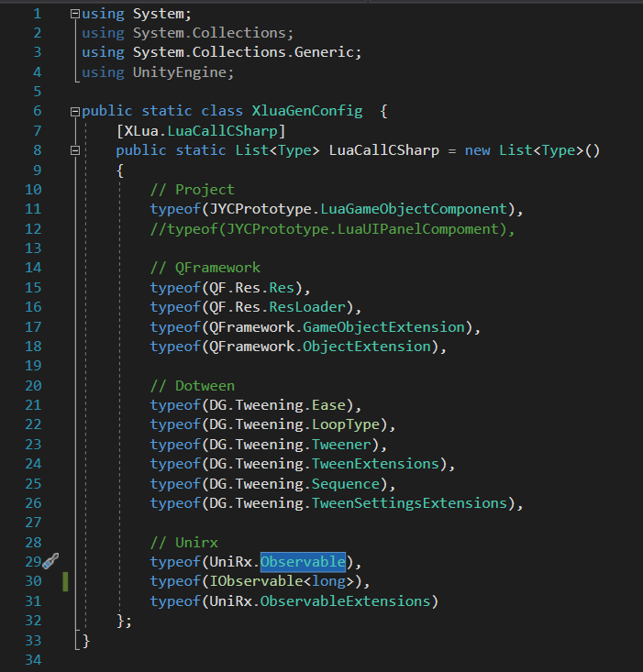This screenshot has width=643, height=672.
Task: Click the // QFramework comment
Action: (205, 268)
